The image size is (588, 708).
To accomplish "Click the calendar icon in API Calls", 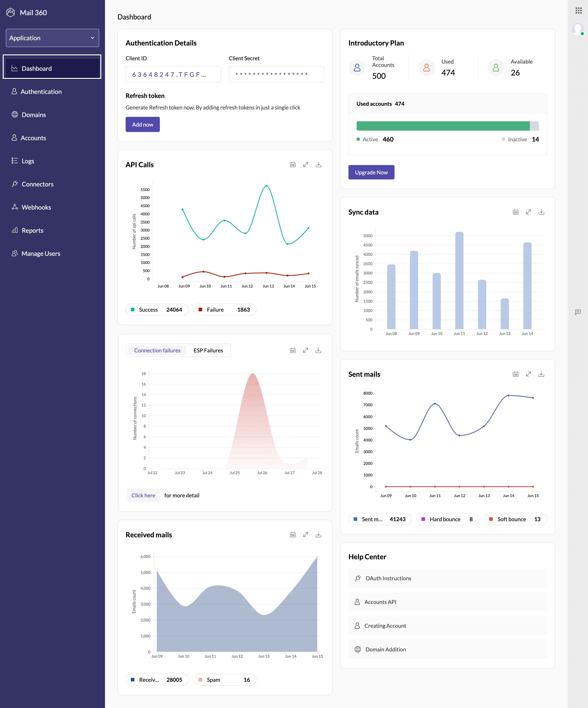I will [293, 164].
